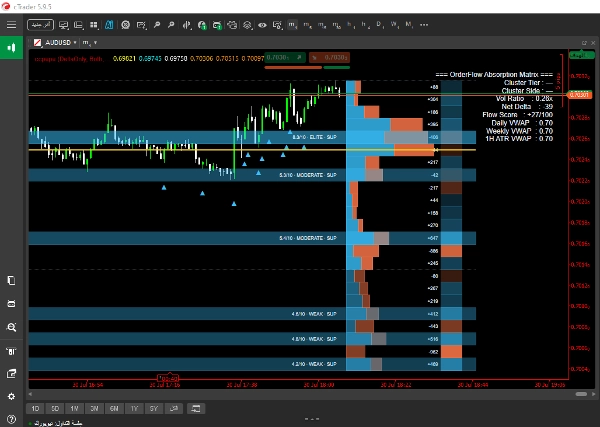This screenshot has width=600, height=427.
Task: Open the chart type candlestick dropdown
Action: click(x=187, y=25)
